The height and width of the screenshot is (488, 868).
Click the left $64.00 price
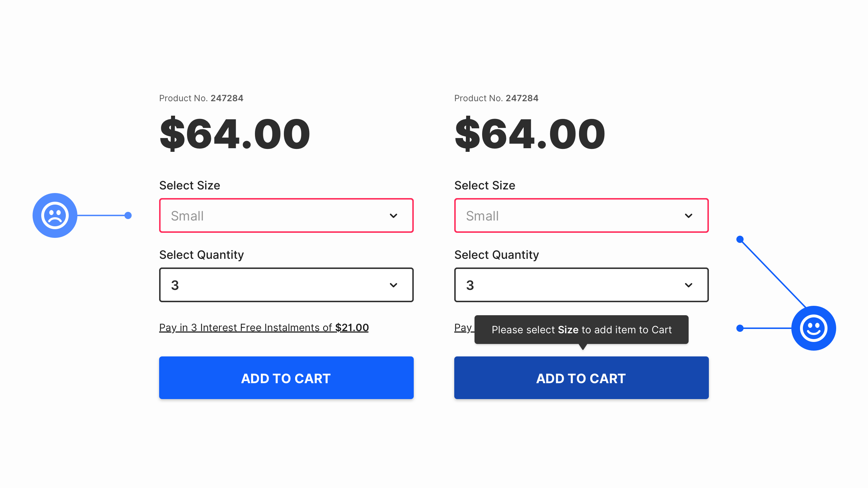[235, 134]
